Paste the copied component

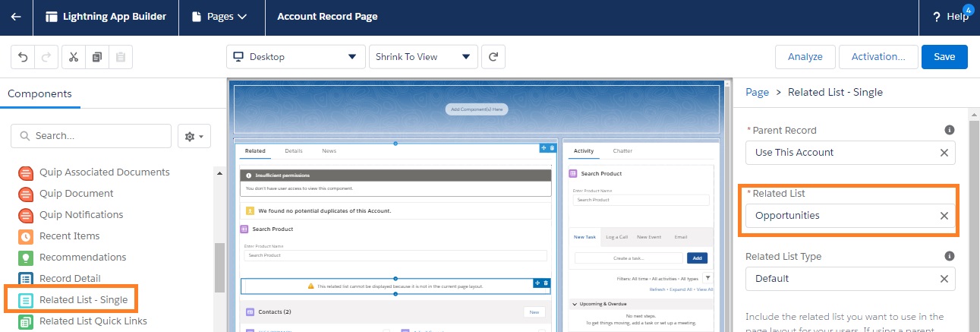(x=120, y=57)
